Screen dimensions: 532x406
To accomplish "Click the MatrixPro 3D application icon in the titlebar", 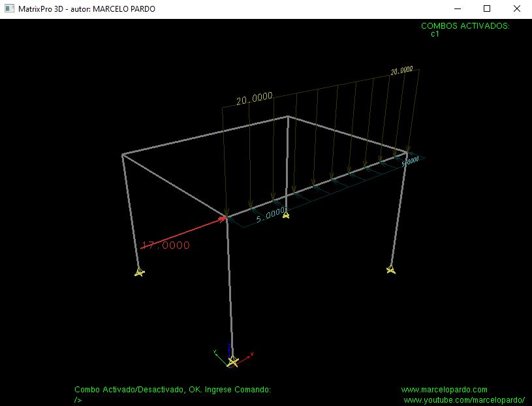I will point(8,8).
